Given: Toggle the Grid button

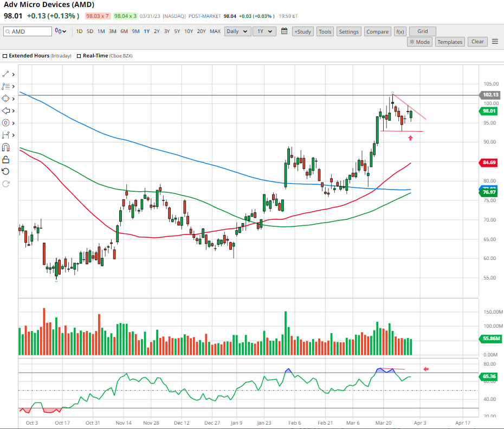Looking at the screenshot, I should (x=422, y=31).
